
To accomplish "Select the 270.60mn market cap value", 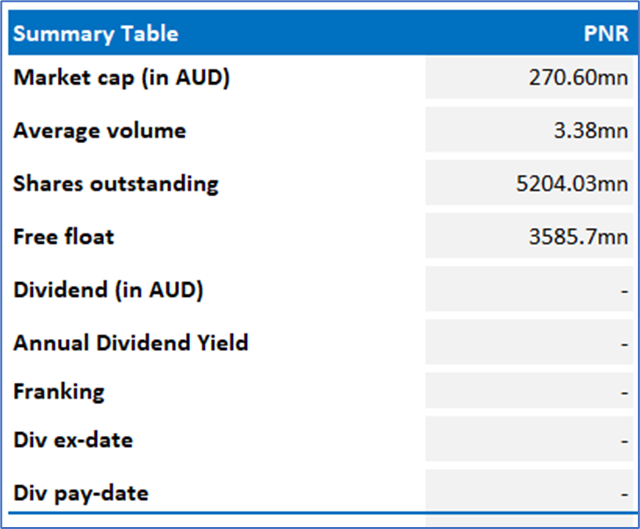I will click(x=578, y=78).
